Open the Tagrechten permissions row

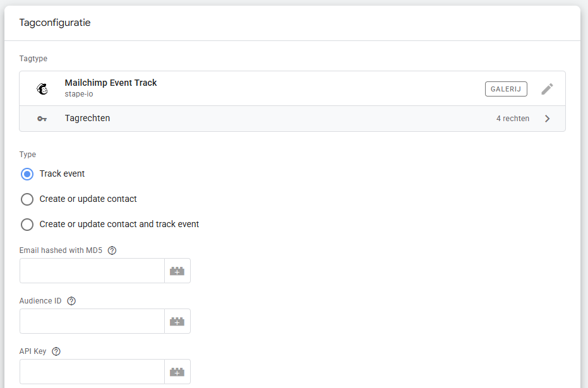[253, 119]
